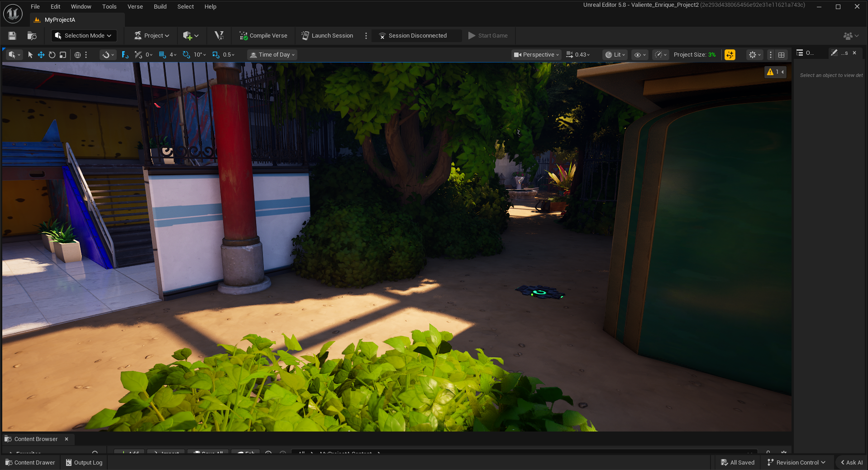
Task: Open the Output Log
Action: pyautogui.click(x=84, y=462)
